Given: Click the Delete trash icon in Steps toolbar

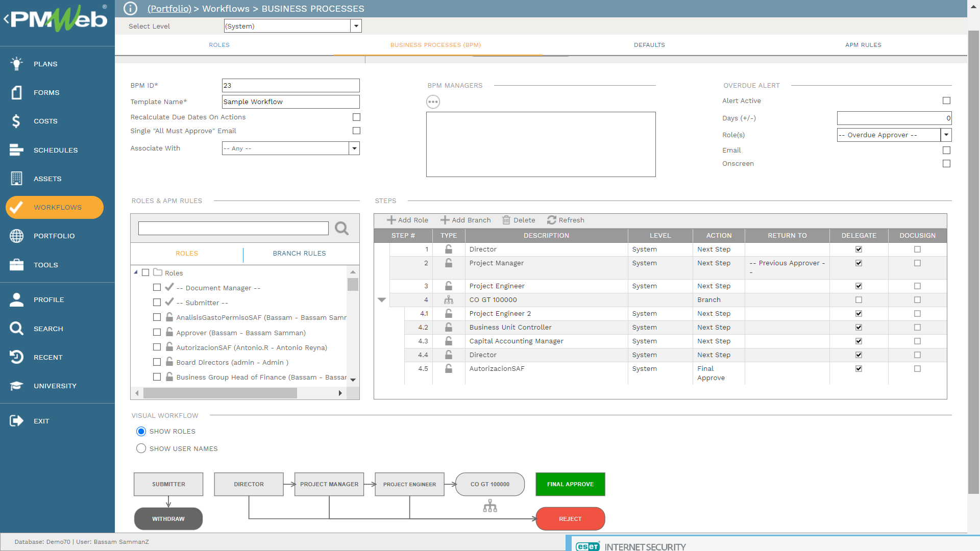Looking at the screenshot, I should [506, 220].
